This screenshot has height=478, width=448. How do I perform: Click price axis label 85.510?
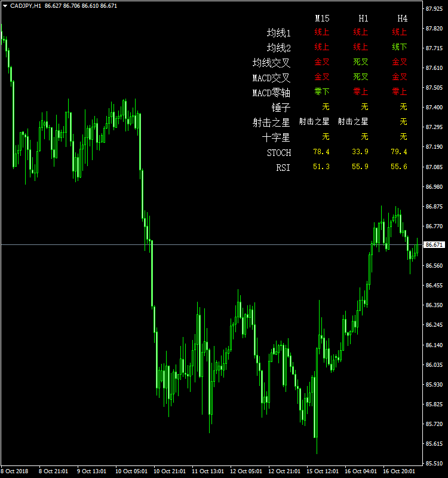pyautogui.click(x=434, y=464)
